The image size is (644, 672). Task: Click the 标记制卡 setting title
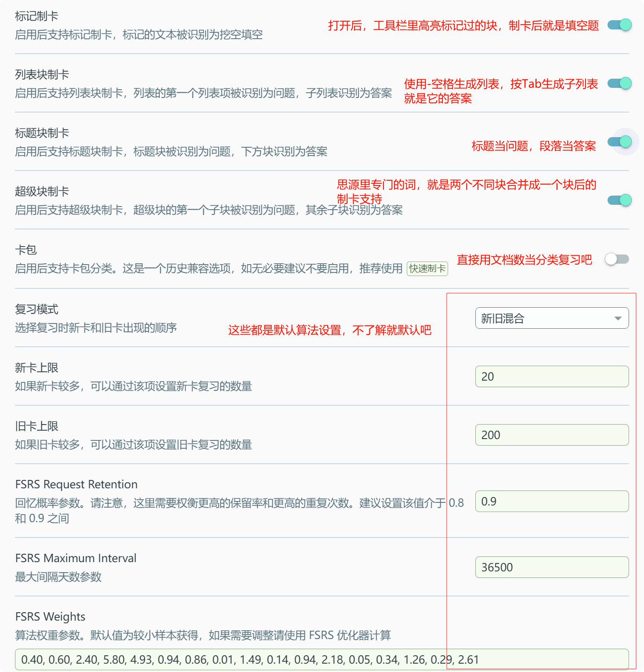tap(36, 16)
